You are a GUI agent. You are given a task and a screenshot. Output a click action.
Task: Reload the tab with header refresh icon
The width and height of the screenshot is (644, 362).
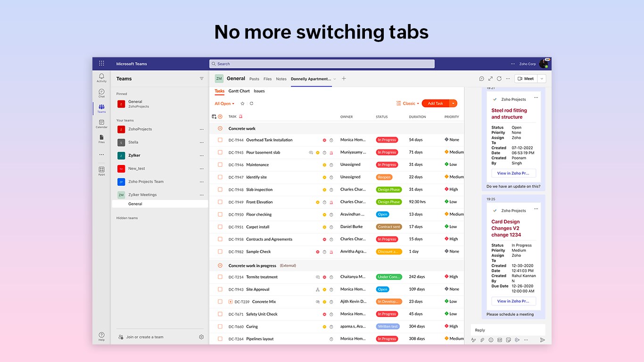tap(499, 79)
